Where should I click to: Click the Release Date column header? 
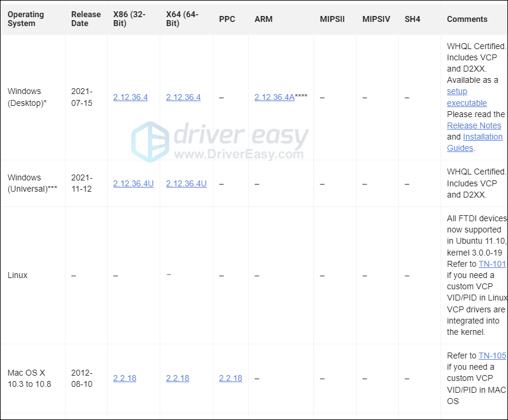(x=83, y=19)
